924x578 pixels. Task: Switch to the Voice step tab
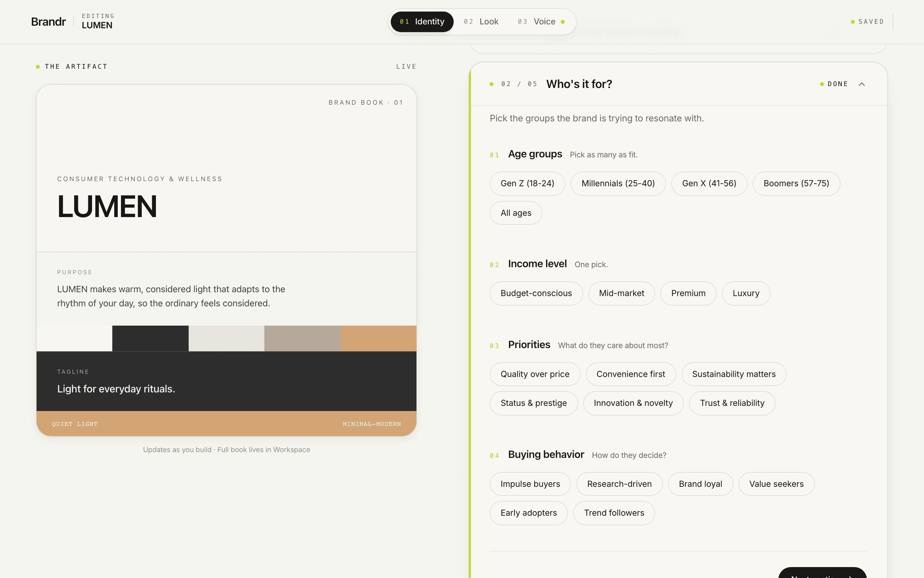[x=541, y=22]
